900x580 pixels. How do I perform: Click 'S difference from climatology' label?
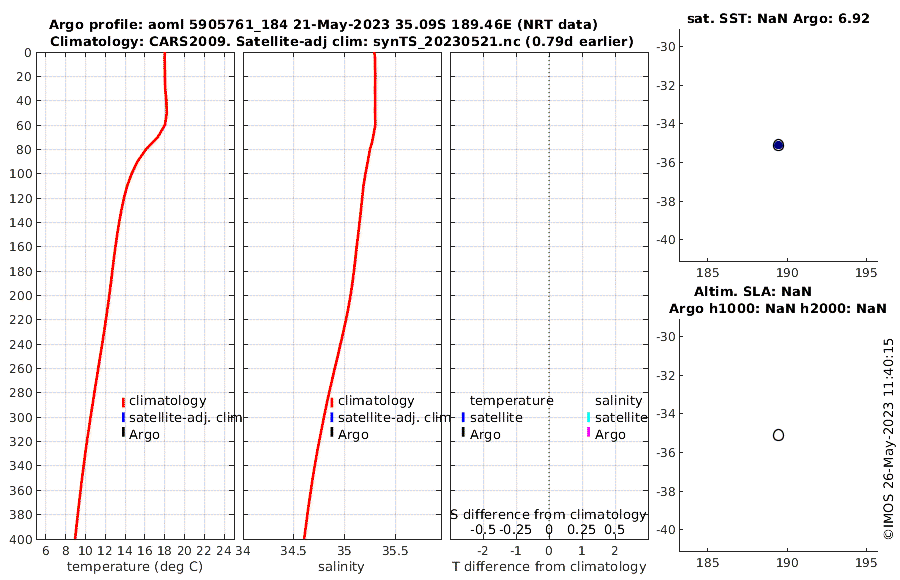click(549, 515)
